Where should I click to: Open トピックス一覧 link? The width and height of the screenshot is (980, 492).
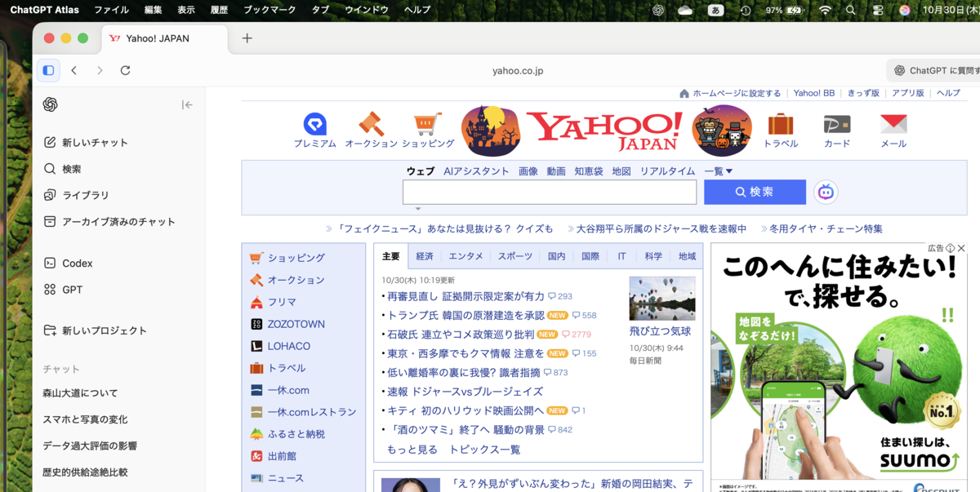point(484,450)
